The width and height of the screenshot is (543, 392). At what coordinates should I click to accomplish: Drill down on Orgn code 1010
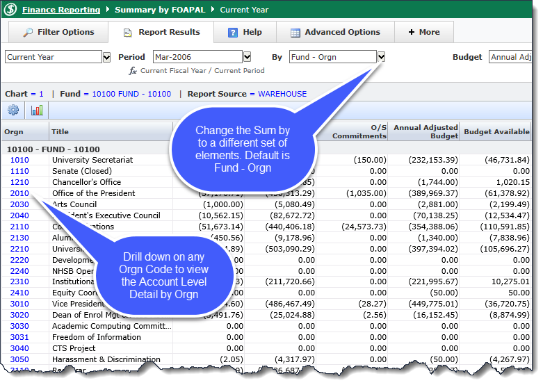pos(19,160)
